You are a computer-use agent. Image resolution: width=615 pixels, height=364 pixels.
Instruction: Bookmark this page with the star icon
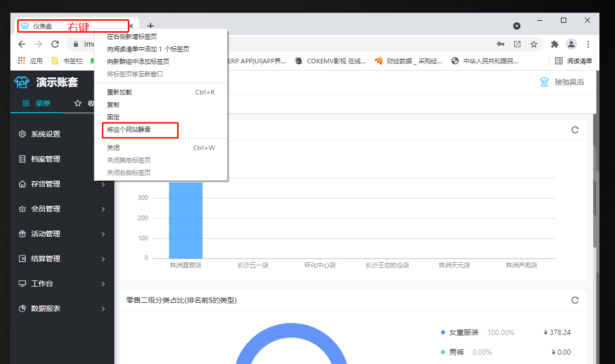click(534, 44)
